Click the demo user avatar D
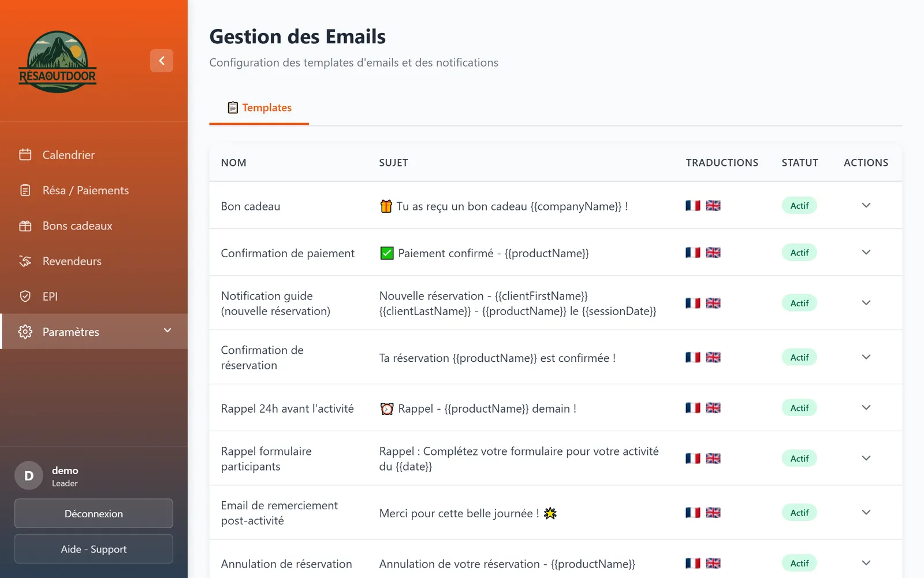The image size is (924, 578). (x=29, y=476)
